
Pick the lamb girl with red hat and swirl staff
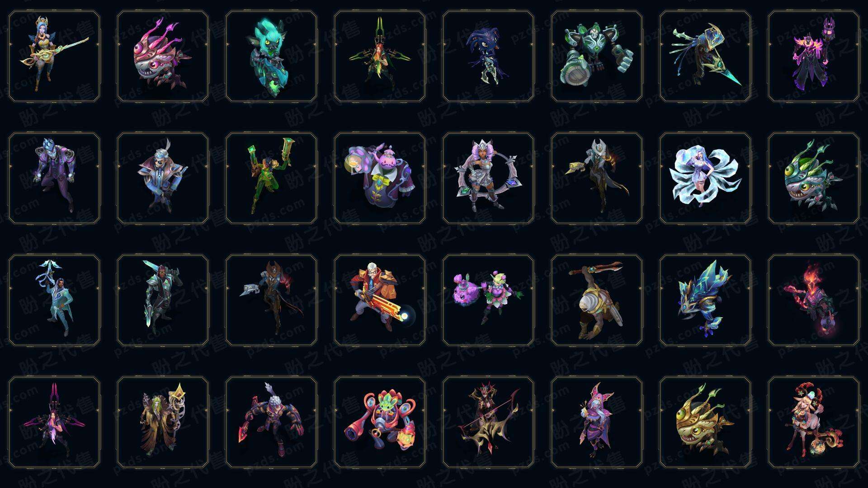coord(814,422)
